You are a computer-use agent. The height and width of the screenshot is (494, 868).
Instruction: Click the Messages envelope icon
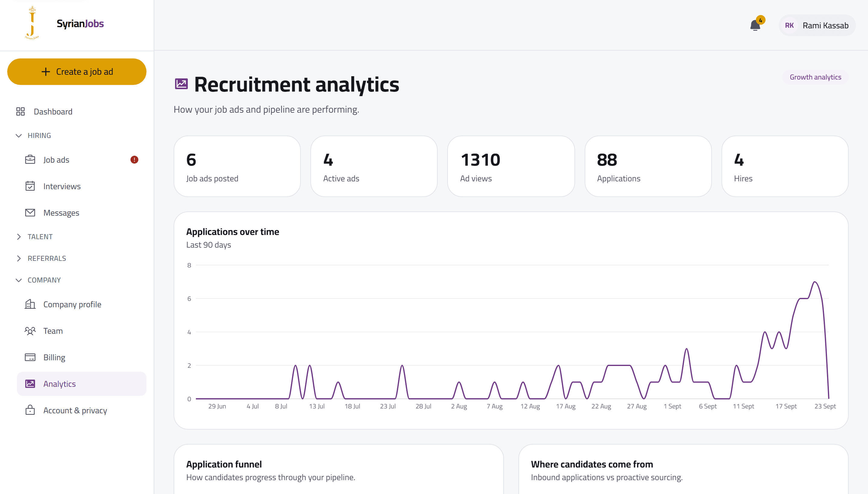coord(30,212)
